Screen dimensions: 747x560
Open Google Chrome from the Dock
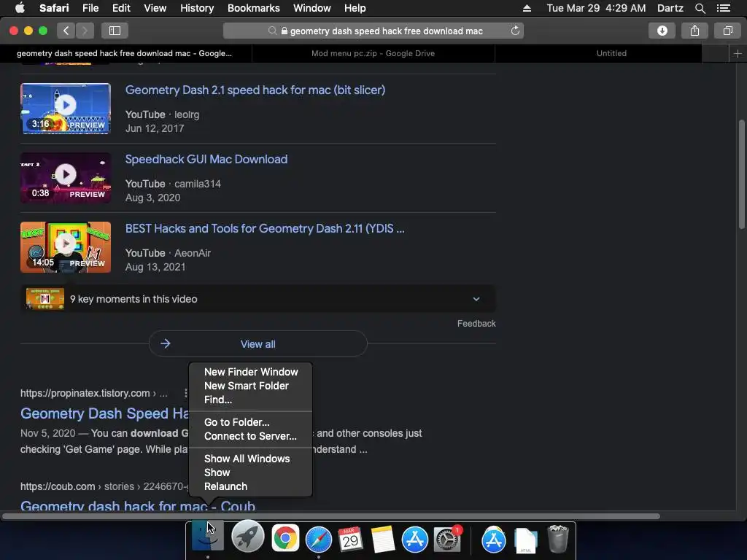[285, 538]
